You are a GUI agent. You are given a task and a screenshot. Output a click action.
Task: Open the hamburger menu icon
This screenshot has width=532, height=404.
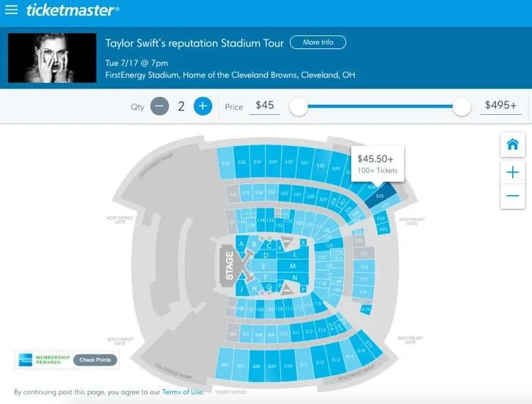point(11,9)
